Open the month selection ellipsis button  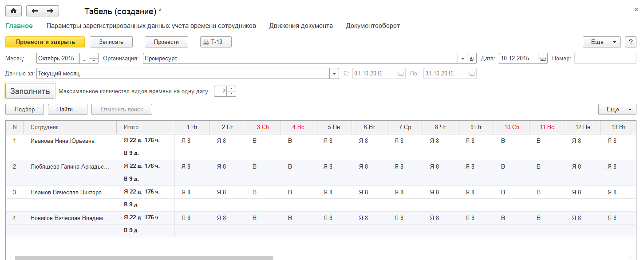[84, 59]
